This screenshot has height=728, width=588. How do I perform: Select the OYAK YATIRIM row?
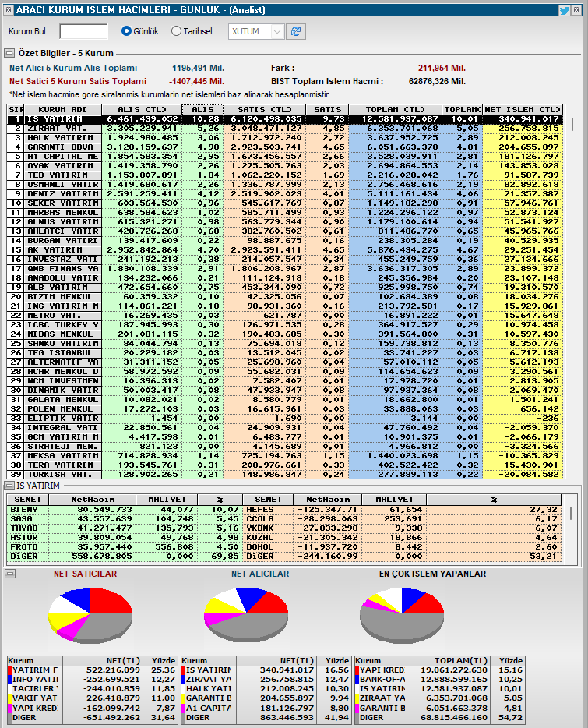click(x=284, y=166)
